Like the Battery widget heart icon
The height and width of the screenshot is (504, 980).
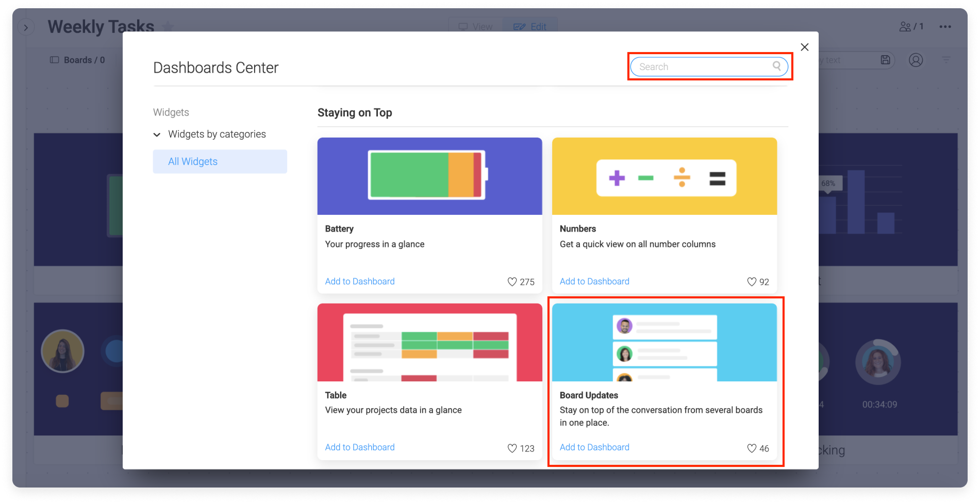click(512, 282)
